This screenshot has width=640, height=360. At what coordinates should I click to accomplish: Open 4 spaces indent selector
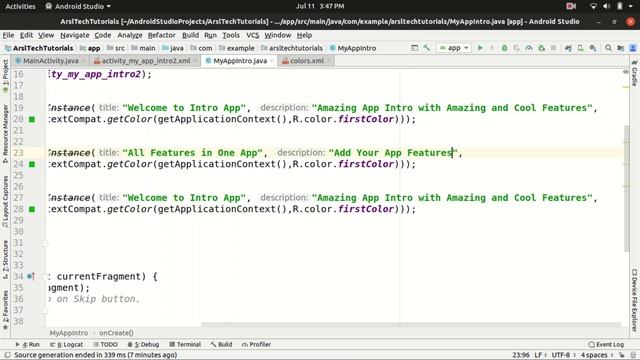[x=596, y=355]
